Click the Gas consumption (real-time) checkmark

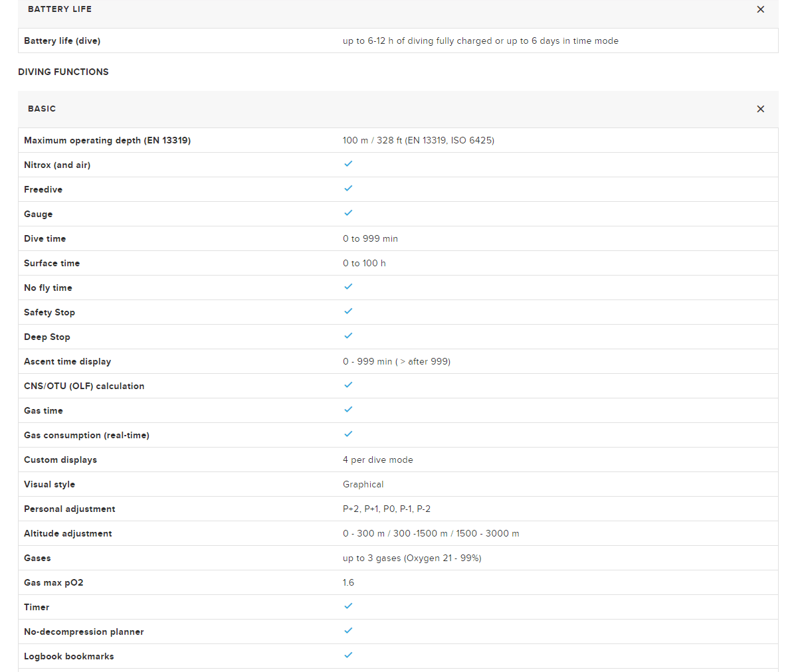coord(348,434)
